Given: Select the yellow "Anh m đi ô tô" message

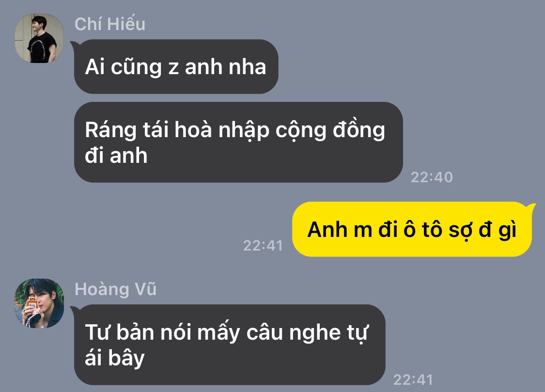Looking at the screenshot, I should (x=412, y=229).
